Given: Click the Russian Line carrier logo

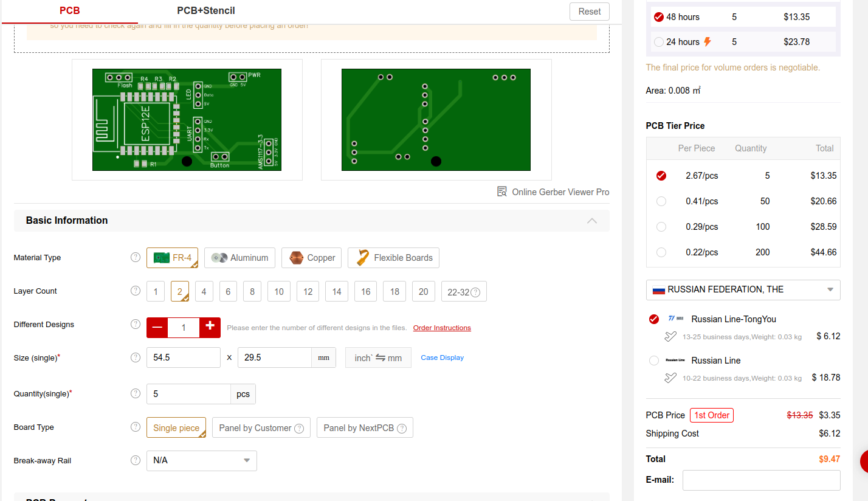Looking at the screenshot, I should tap(675, 360).
